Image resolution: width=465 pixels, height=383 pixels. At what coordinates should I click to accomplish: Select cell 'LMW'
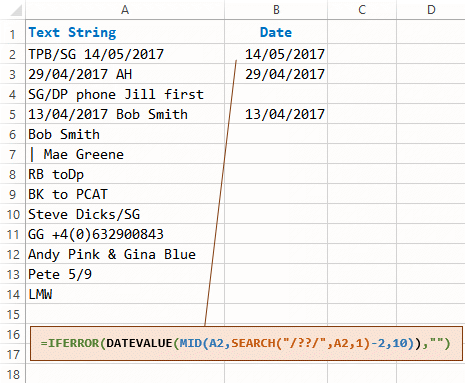coord(125,294)
